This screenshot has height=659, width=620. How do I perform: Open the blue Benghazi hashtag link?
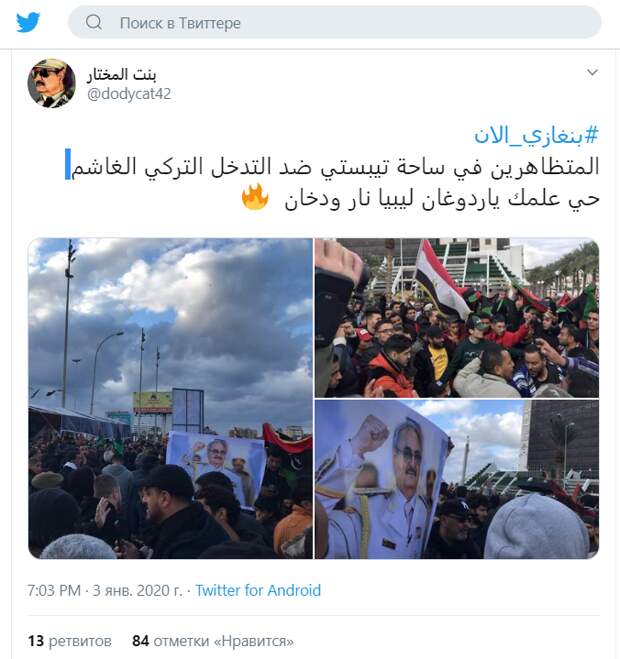pyautogui.click(x=536, y=135)
